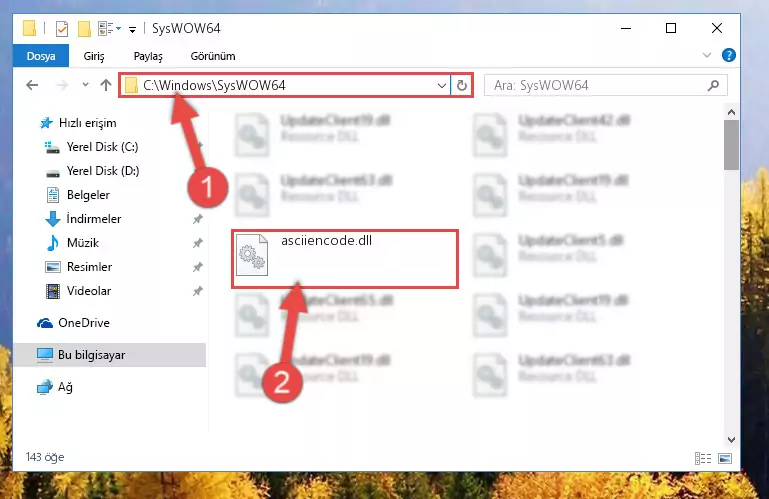Click the İndirmeler download arrow icon
This screenshot has width=769, height=499.
click(x=53, y=219)
